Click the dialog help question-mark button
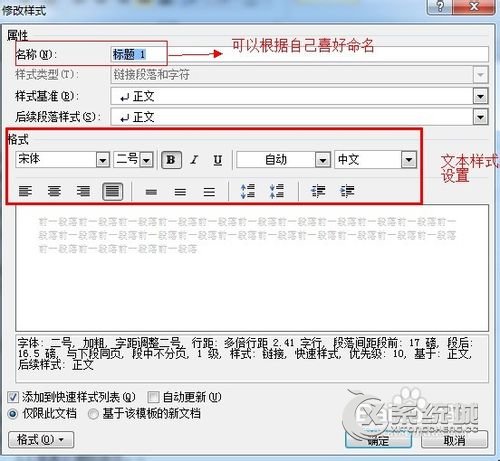The width and height of the screenshot is (500, 461). click(440, 6)
